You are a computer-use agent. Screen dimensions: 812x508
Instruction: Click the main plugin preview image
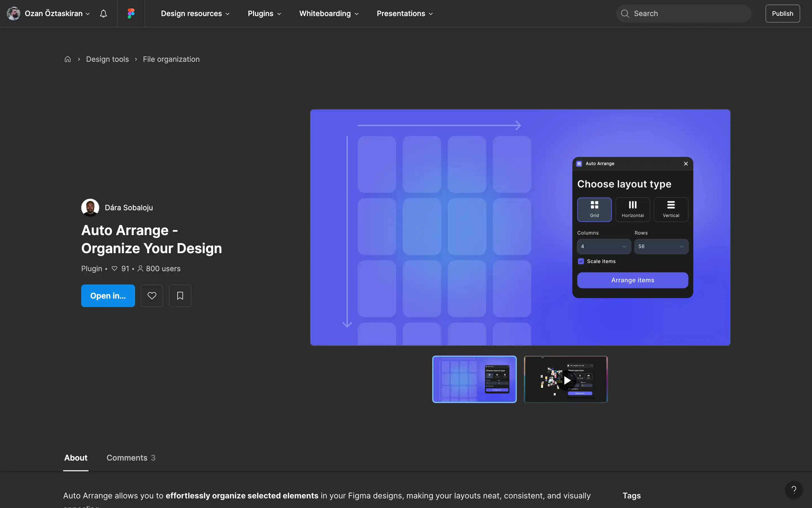click(520, 227)
